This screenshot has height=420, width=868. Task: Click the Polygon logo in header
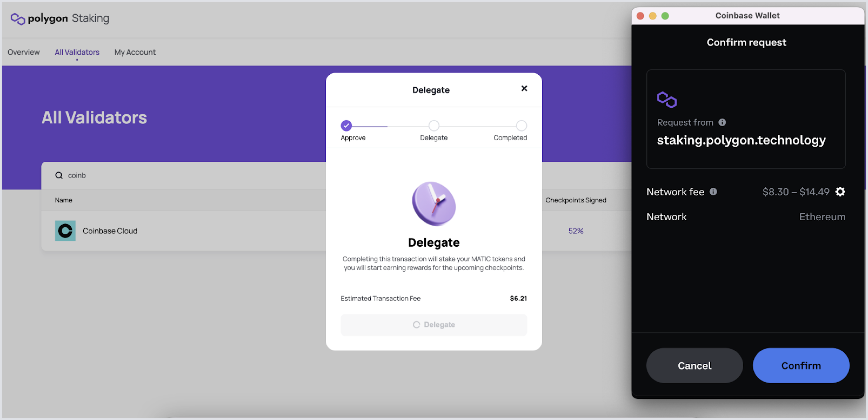(18, 19)
